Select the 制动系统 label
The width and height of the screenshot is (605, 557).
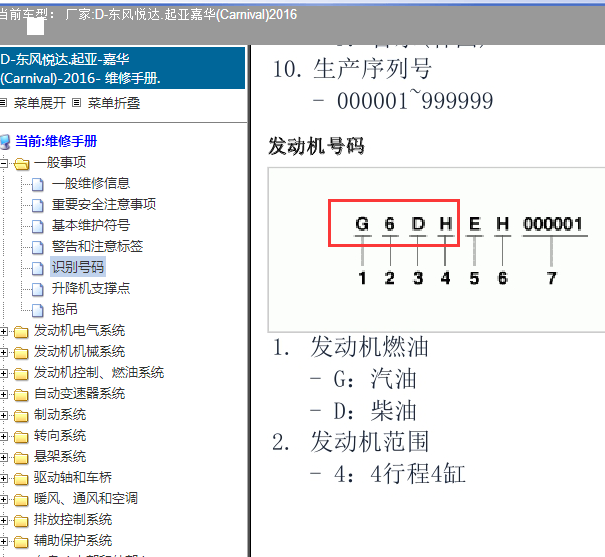tap(60, 415)
